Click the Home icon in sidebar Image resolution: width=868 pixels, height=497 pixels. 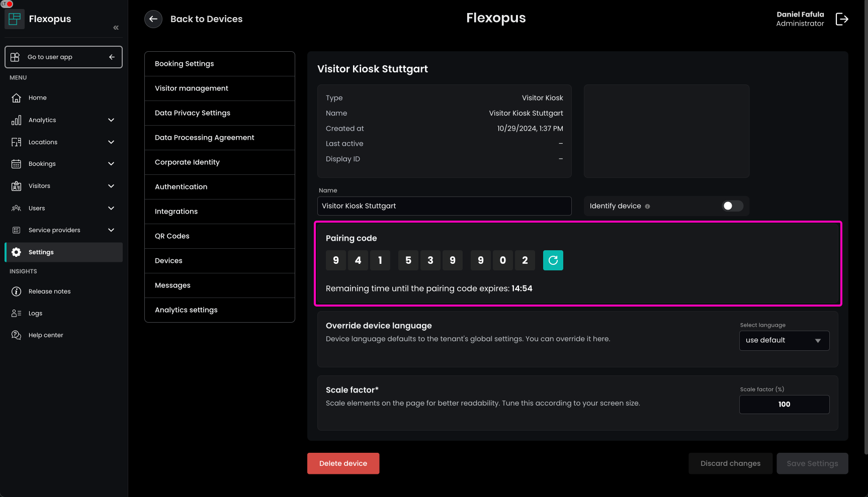click(17, 98)
